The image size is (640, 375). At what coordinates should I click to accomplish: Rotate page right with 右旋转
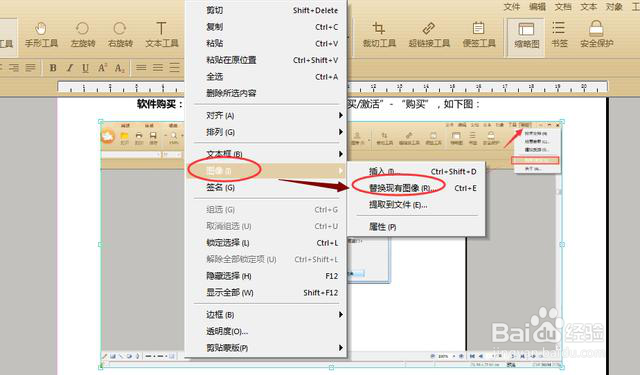coord(120,35)
